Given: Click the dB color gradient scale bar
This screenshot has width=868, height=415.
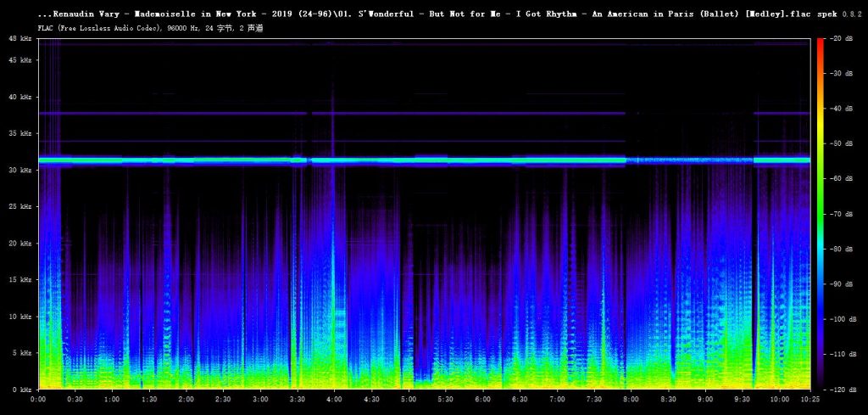Looking at the screenshot, I should [x=821, y=214].
